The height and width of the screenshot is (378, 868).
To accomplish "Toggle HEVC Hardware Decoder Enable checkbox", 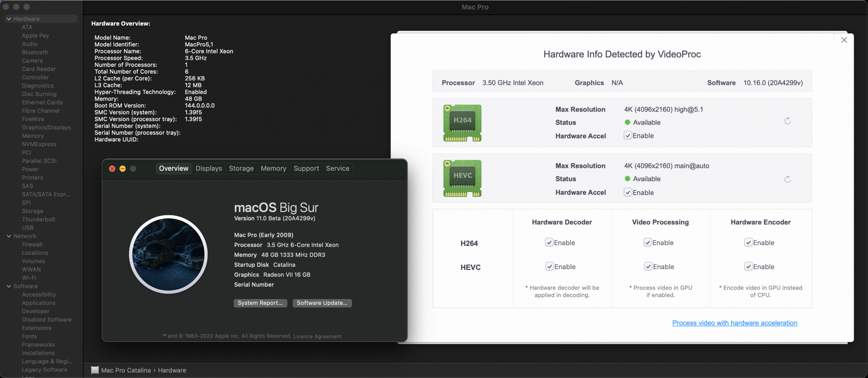I will click(549, 266).
